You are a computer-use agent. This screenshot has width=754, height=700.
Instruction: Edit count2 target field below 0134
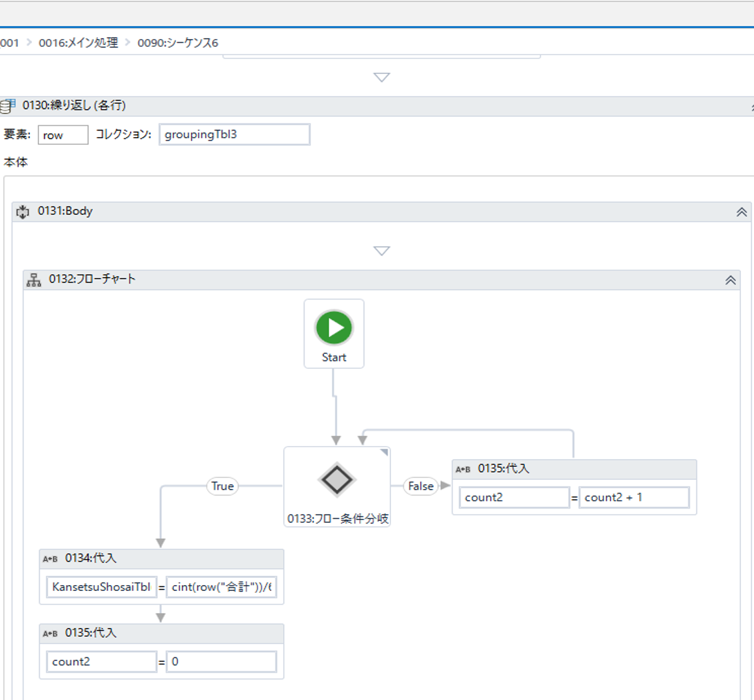pyautogui.click(x=101, y=662)
